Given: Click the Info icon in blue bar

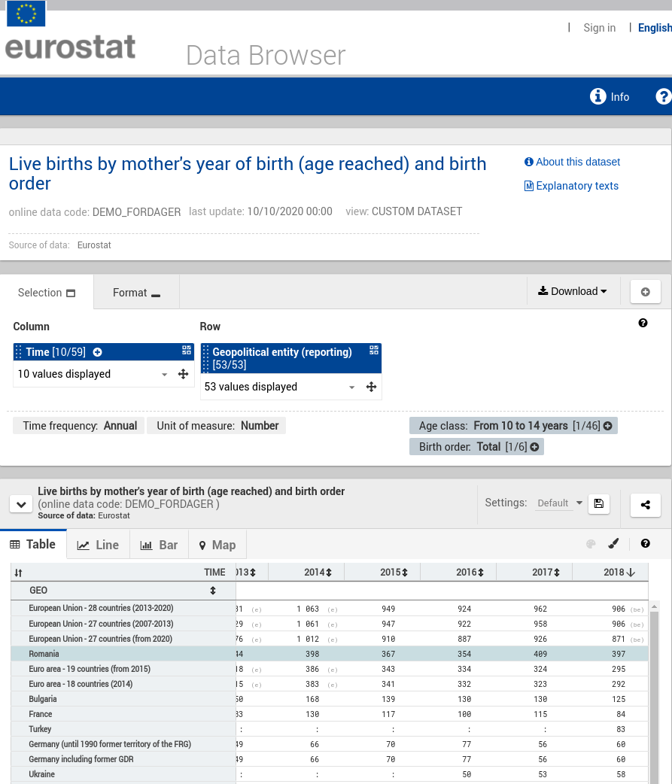Looking at the screenshot, I should pos(598,96).
